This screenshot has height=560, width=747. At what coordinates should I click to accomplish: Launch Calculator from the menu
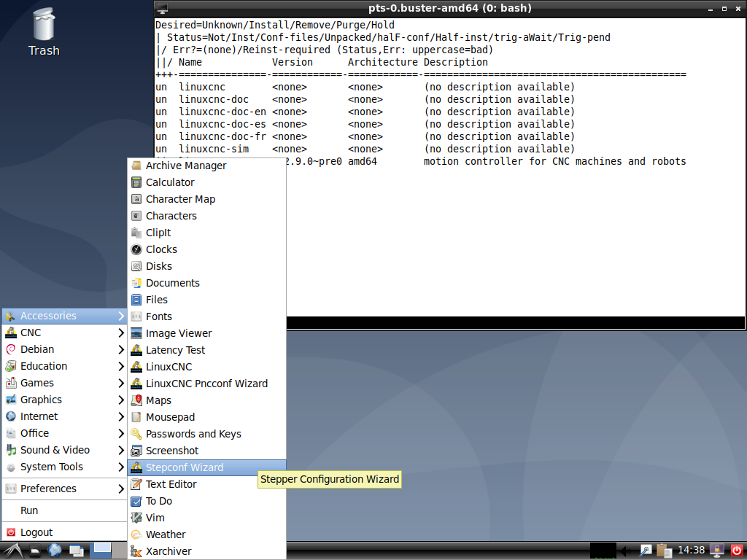[206, 182]
